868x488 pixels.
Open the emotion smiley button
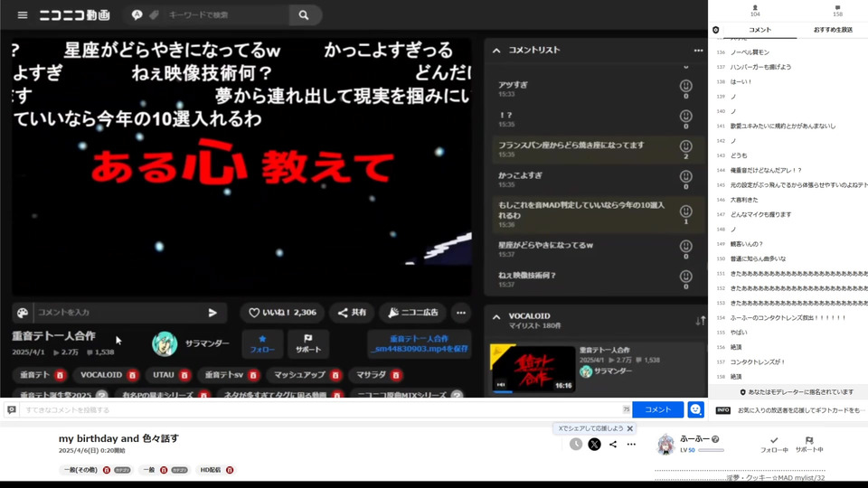click(x=695, y=410)
